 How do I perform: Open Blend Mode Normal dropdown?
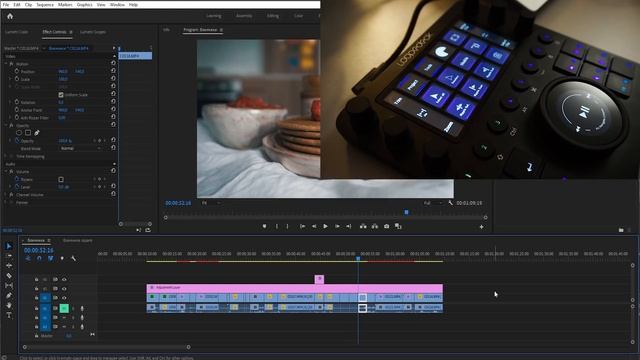[80, 148]
